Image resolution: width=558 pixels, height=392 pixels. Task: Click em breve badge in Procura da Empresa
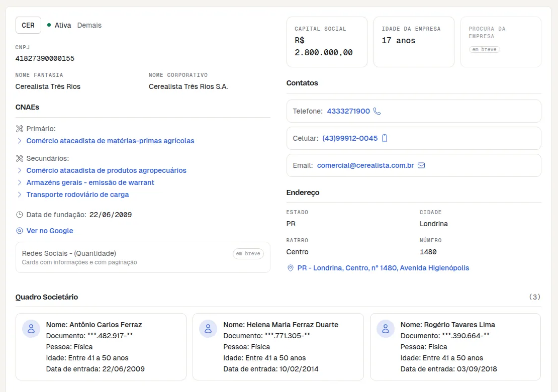484,49
